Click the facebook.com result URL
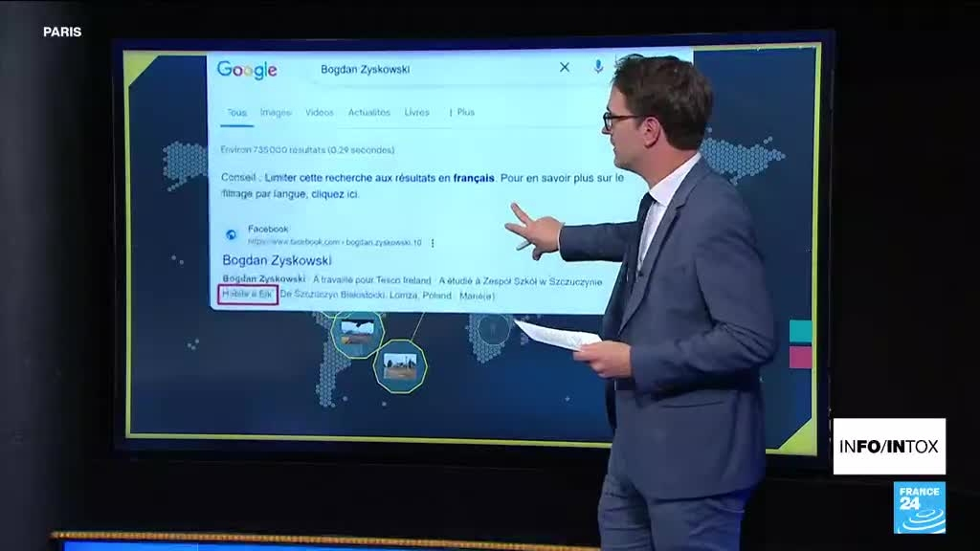980x551 pixels. pos(334,243)
